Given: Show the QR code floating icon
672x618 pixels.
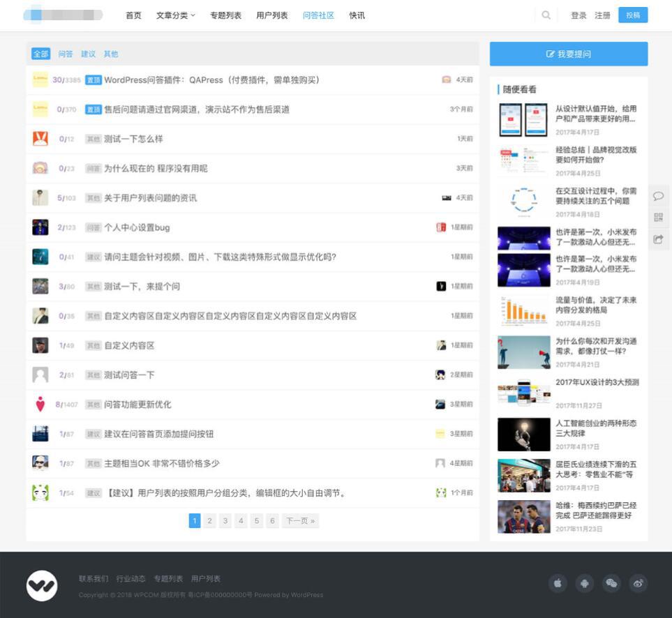Looking at the screenshot, I should [x=658, y=218].
